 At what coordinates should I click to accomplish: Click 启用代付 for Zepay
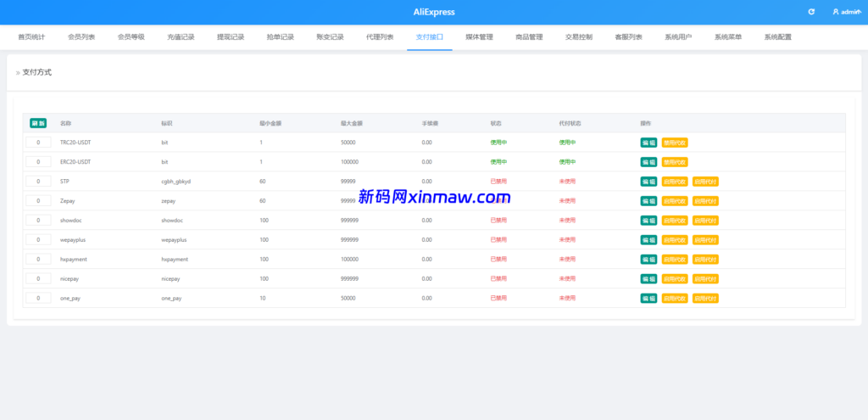706,200
